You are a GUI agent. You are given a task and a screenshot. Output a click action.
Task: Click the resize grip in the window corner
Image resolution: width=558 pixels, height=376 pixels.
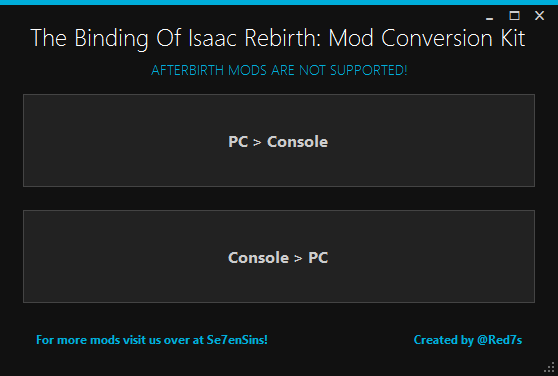[550, 367]
